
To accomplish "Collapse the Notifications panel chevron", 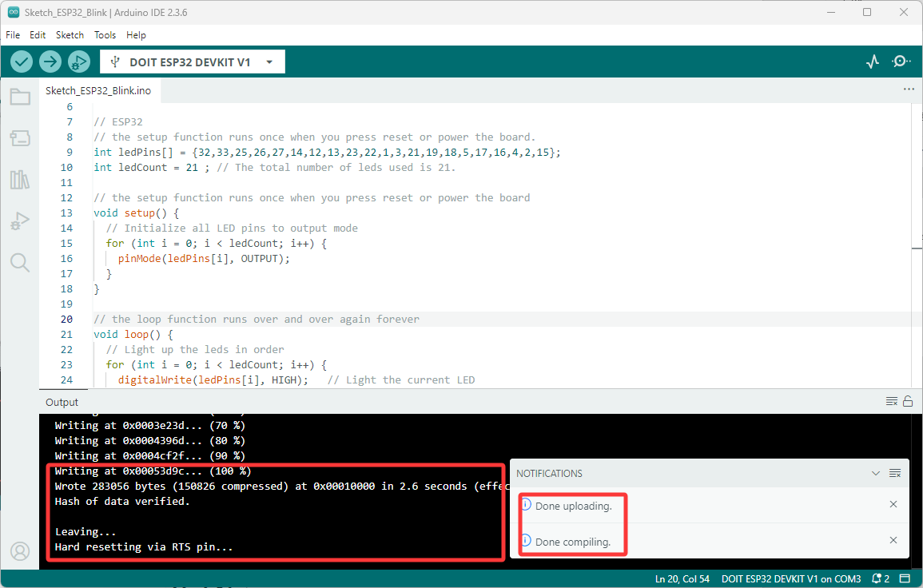I will (x=875, y=473).
